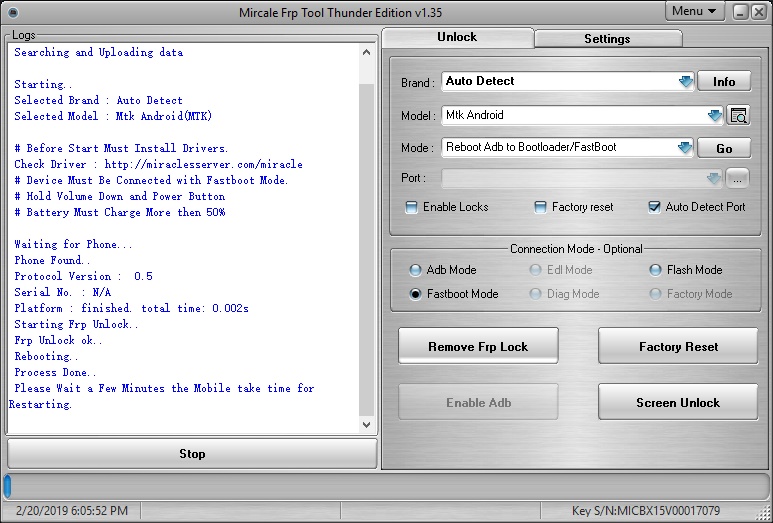Click the 'Frp Unlock ok..' log line

(58, 340)
